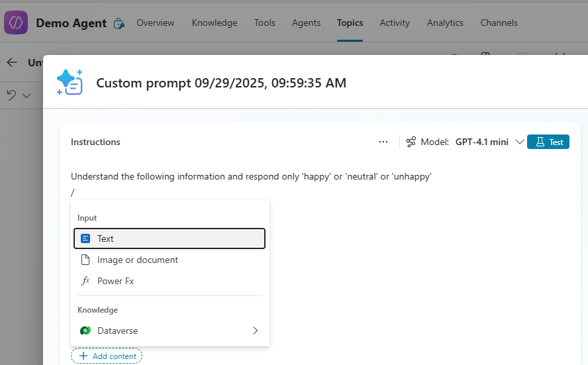Go back using the left arrow
588x365 pixels.
(x=12, y=62)
